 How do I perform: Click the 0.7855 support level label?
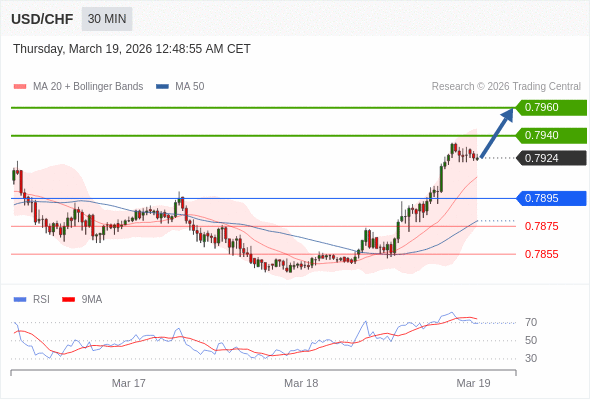541,254
